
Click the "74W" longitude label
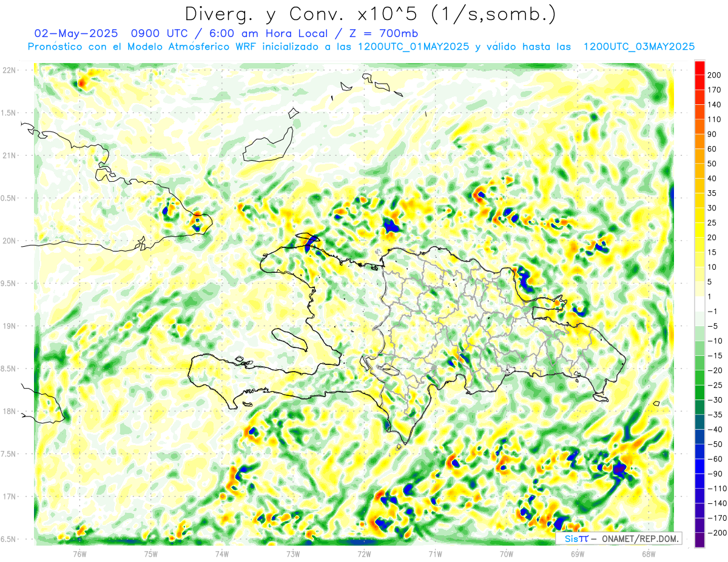[x=222, y=554]
